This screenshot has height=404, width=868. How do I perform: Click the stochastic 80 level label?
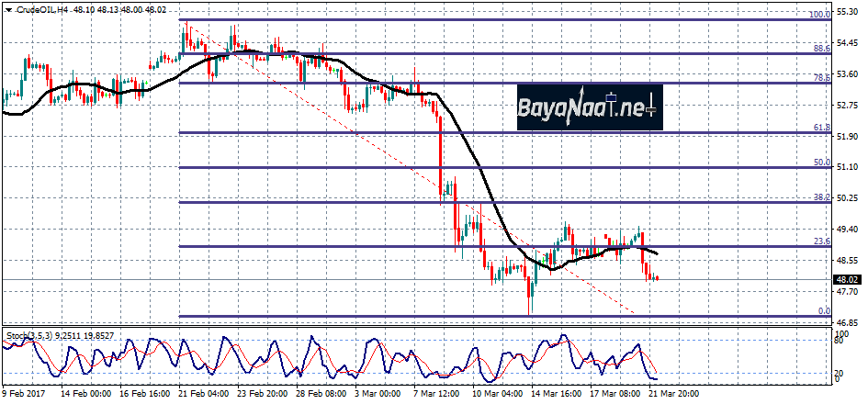coord(840,342)
